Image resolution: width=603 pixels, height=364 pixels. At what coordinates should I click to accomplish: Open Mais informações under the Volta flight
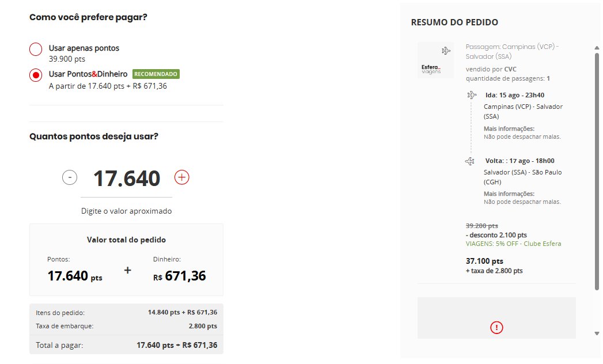pyautogui.click(x=509, y=194)
